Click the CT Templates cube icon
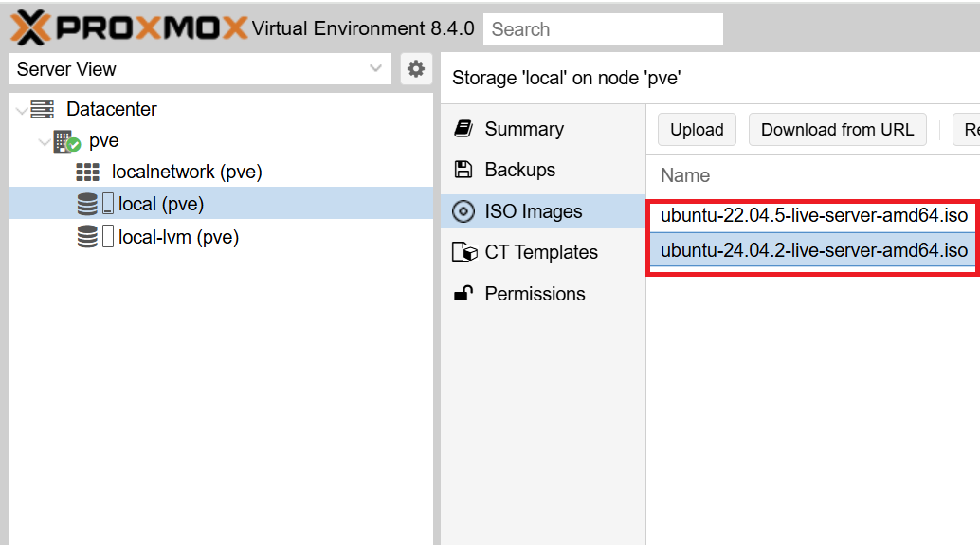 464,252
